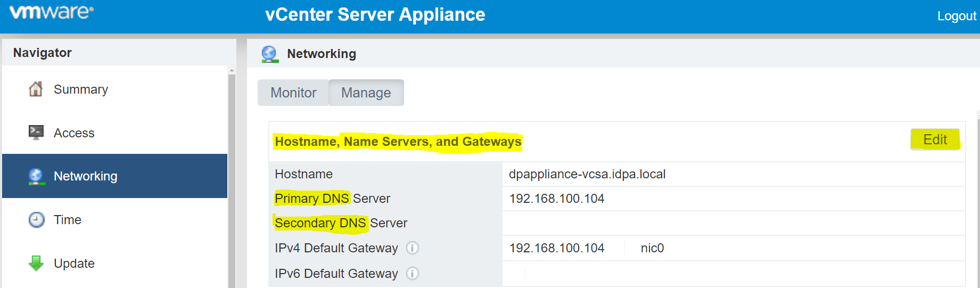This screenshot has width=980, height=288.
Task: Click the VMware logo
Action: [x=52, y=13]
